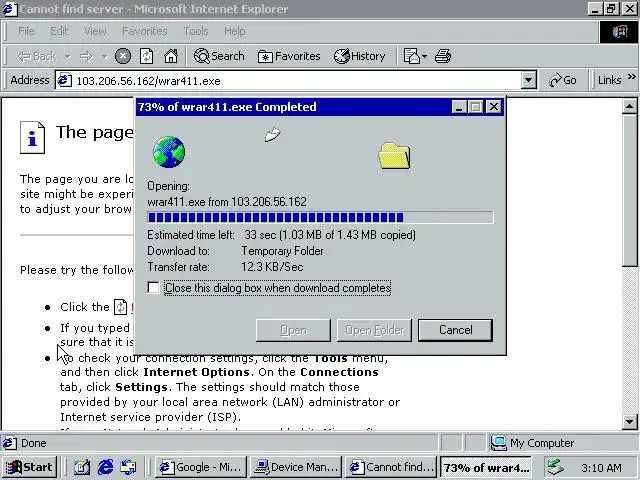Open the Search pane from toolbar
640x480 pixels.
pyautogui.click(x=219, y=56)
